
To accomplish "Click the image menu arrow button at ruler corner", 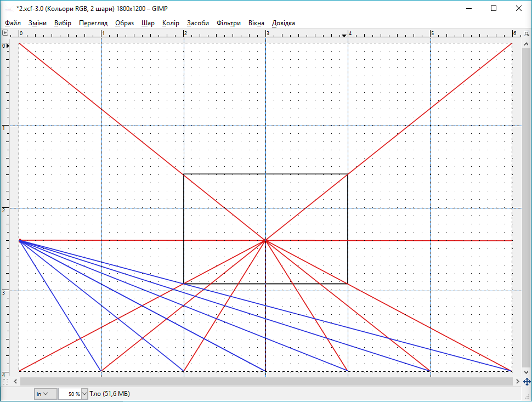I will [x=5, y=33].
